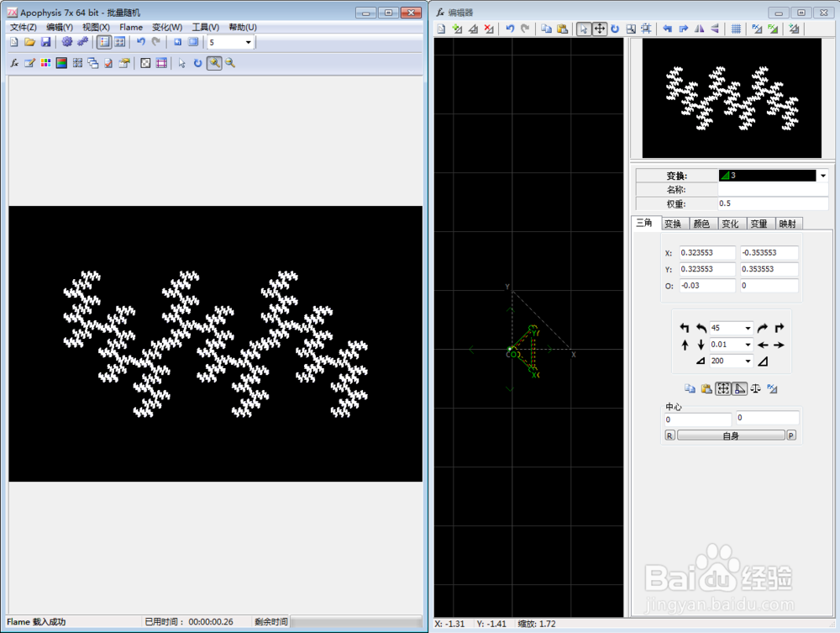Click O field showing -0.03
840x633 pixels.
707,286
